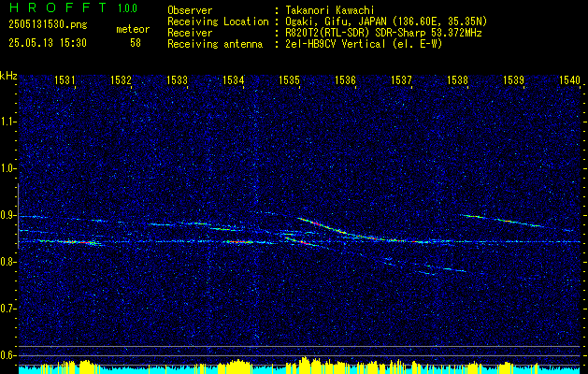Click the 1532 time marker

pyautogui.click(x=121, y=79)
